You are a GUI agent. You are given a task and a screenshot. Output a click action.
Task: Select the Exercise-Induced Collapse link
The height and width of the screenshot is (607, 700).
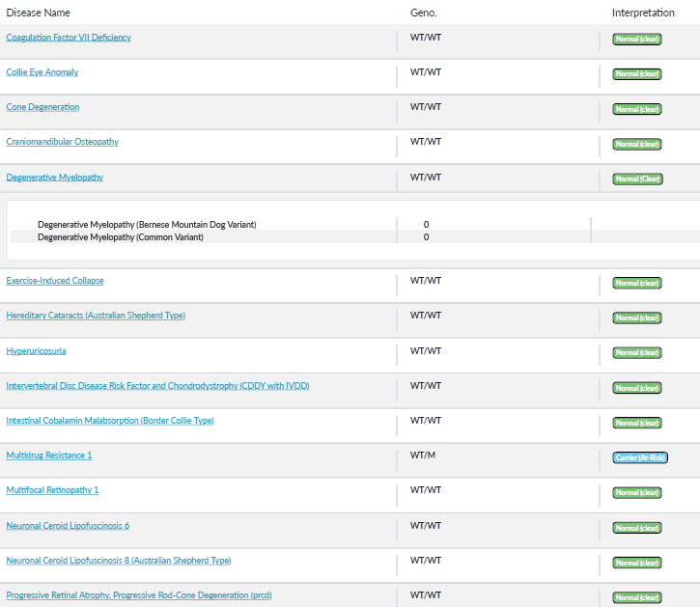point(55,281)
